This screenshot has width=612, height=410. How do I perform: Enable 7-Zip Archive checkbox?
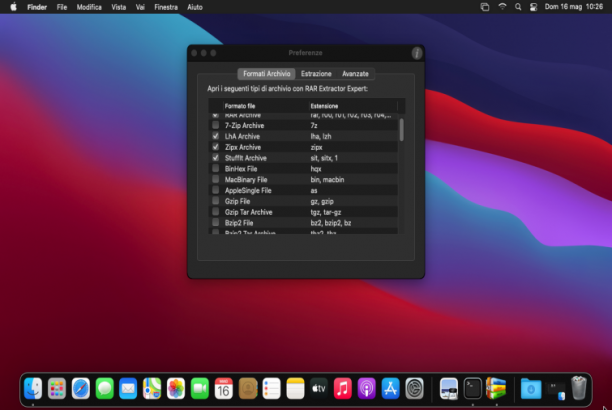point(215,125)
